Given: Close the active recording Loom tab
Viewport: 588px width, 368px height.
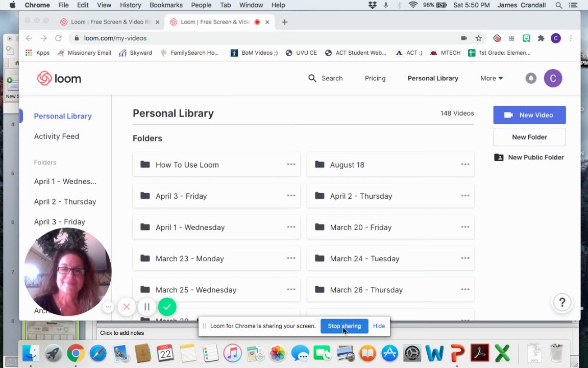Looking at the screenshot, I should coord(267,22).
